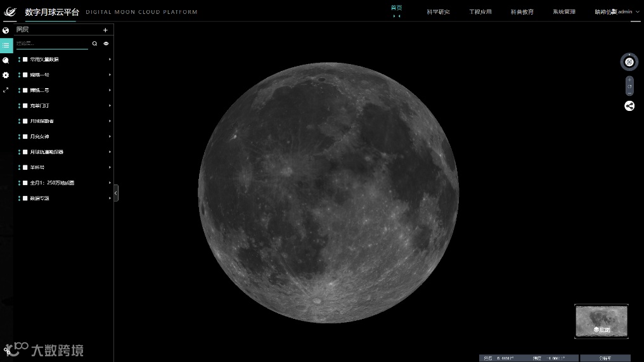Click the globe icon in left sidebar
Screen dimensions: 644x362
pos(6,30)
